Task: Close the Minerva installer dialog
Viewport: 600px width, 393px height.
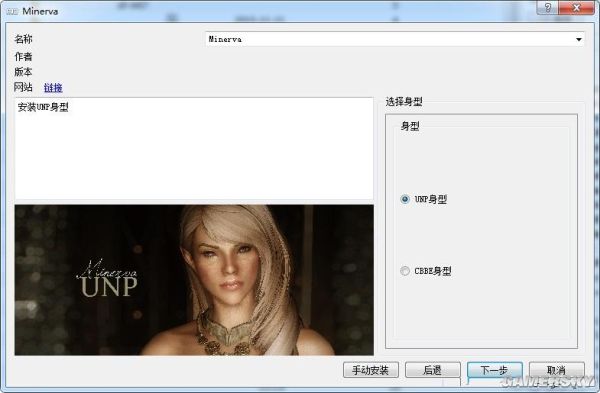Action: (x=576, y=7)
